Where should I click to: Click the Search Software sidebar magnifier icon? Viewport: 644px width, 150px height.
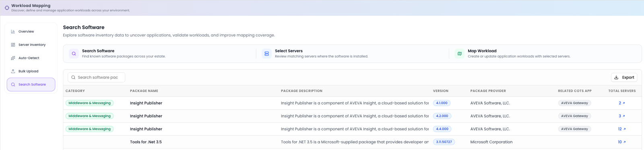(x=13, y=84)
